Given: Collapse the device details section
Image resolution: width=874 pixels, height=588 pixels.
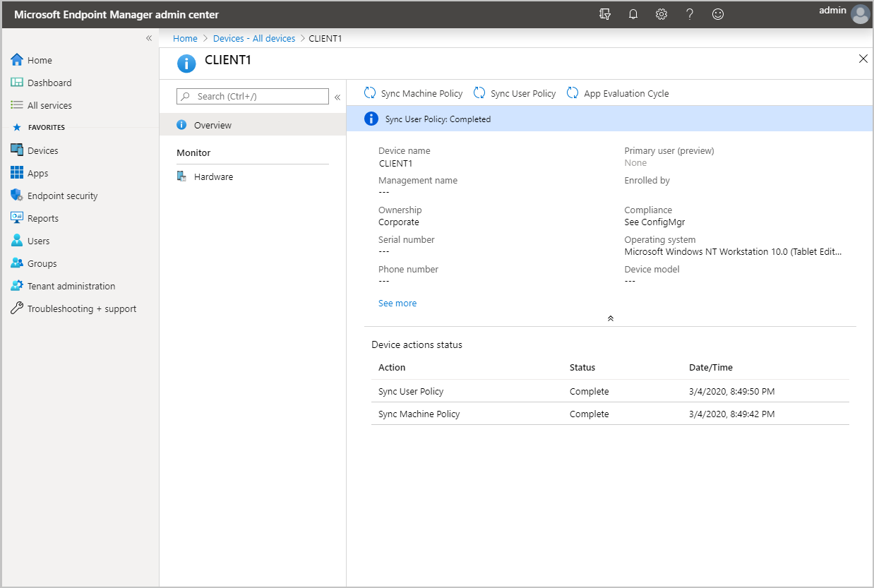Looking at the screenshot, I should pos(610,318).
